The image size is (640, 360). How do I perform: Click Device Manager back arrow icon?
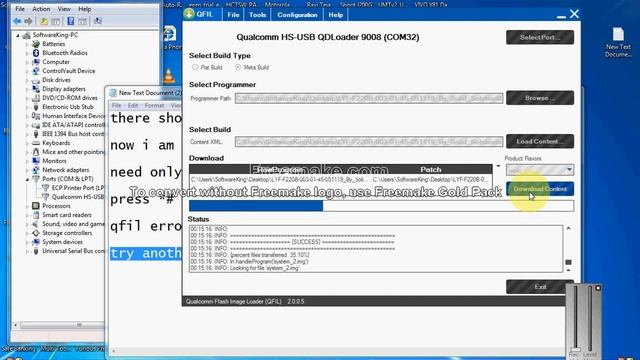(17, 21)
